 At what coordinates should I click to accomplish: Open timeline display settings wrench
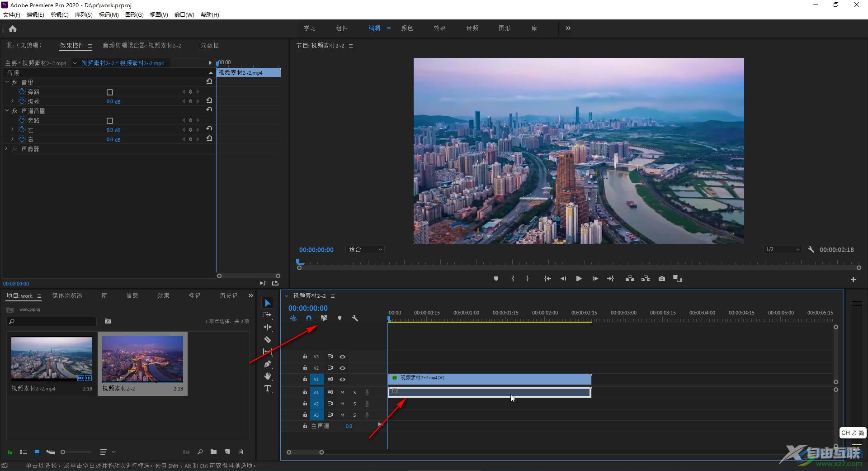[355, 318]
